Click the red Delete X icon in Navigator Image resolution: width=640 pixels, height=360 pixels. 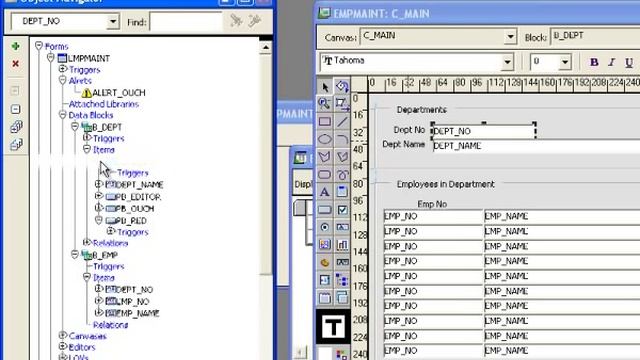16,64
